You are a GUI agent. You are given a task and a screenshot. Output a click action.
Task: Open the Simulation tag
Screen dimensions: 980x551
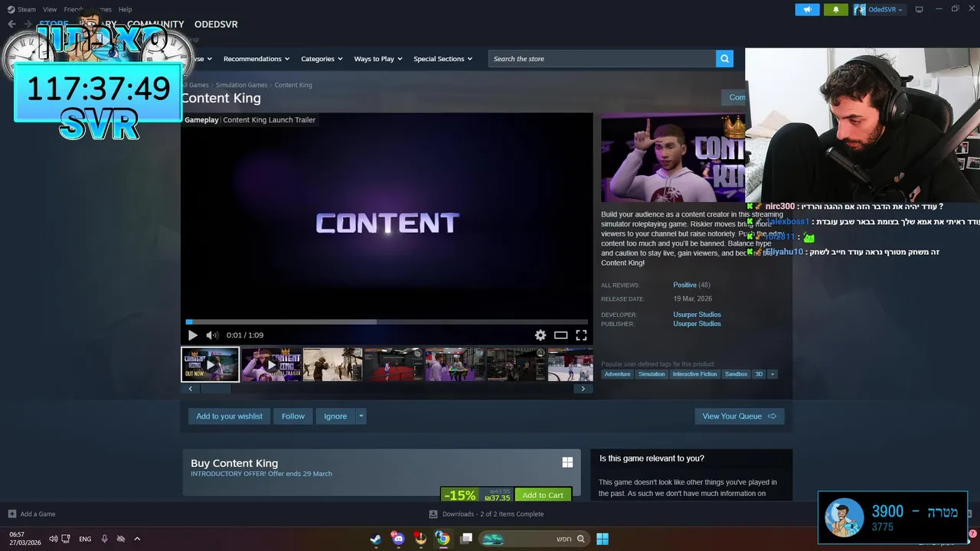point(652,374)
